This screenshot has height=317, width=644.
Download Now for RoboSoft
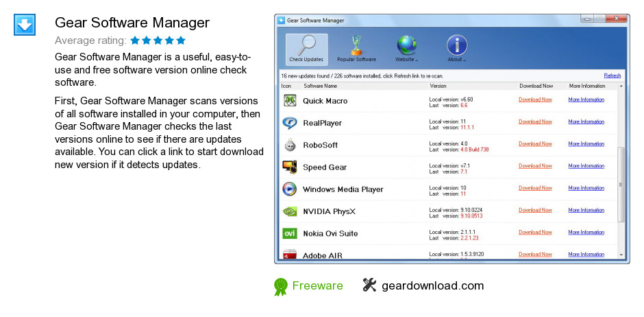pyautogui.click(x=535, y=144)
